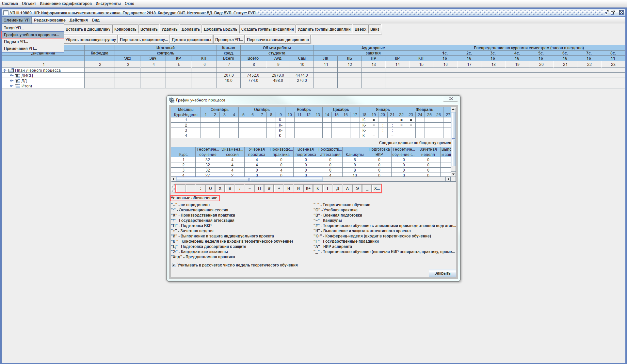The height and width of the screenshot is (364, 627).
Task: Click the horizontal scrollbar thumb in the schedule dialog
Action: (249, 179)
